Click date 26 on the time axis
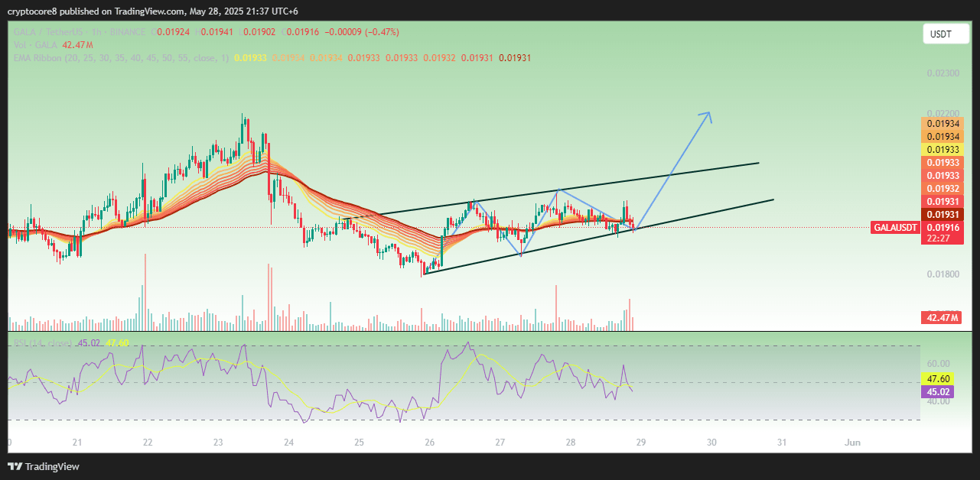The width and height of the screenshot is (980, 480). [x=430, y=443]
